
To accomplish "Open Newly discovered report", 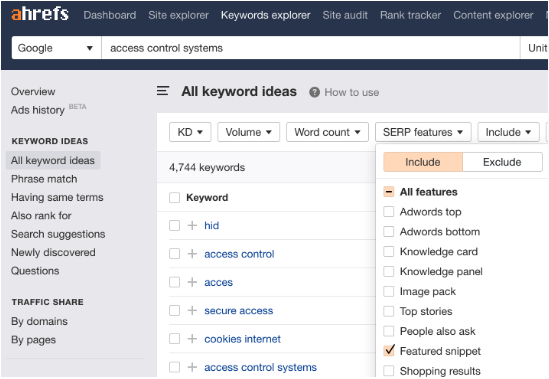I will coord(53,252).
